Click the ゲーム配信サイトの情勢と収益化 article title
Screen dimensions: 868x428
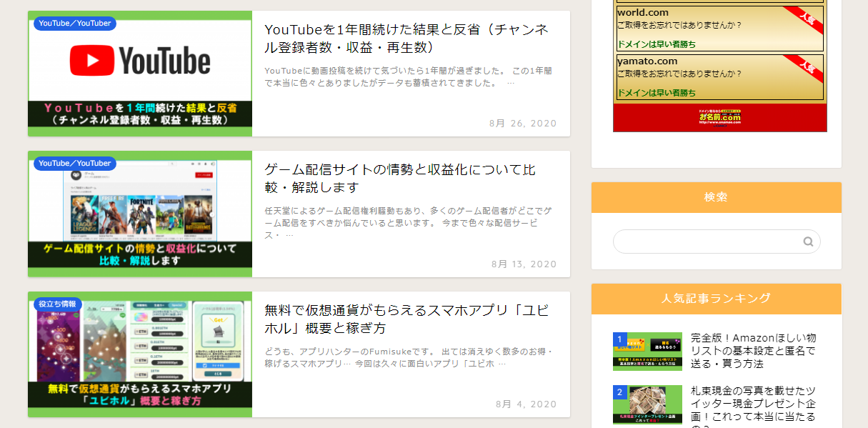coord(400,179)
